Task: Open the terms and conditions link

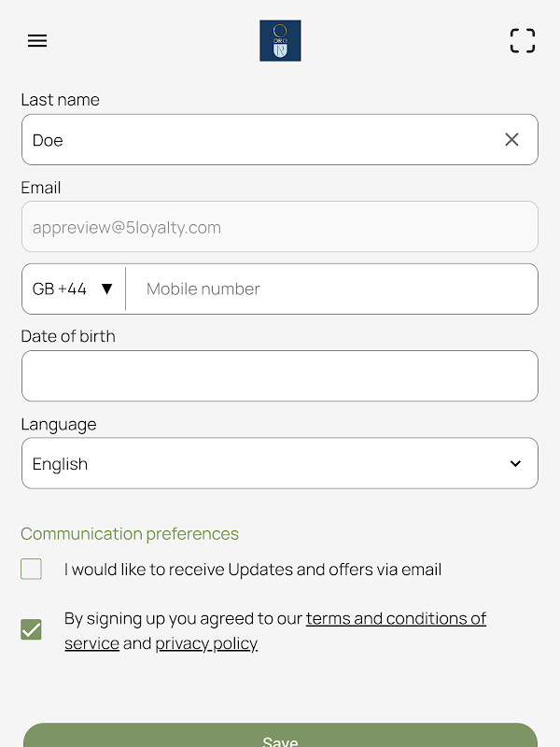Action: tap(396, 619)
